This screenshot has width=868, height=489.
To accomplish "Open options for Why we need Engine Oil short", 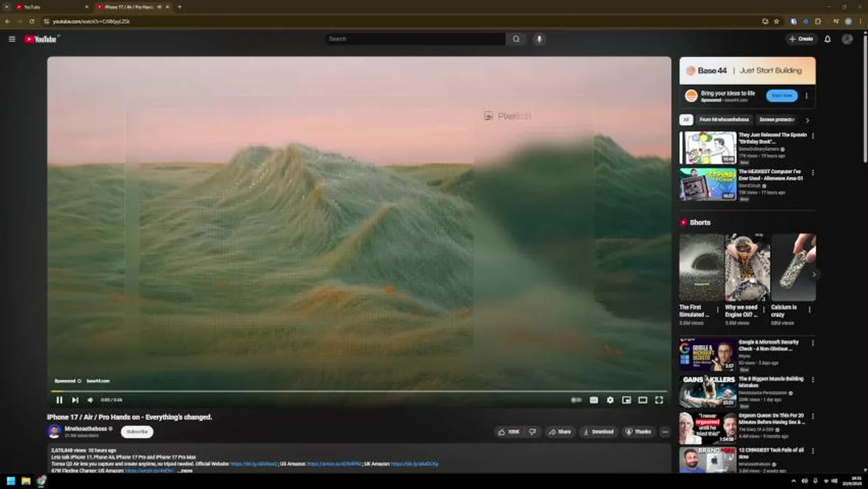I will [763, 310].
